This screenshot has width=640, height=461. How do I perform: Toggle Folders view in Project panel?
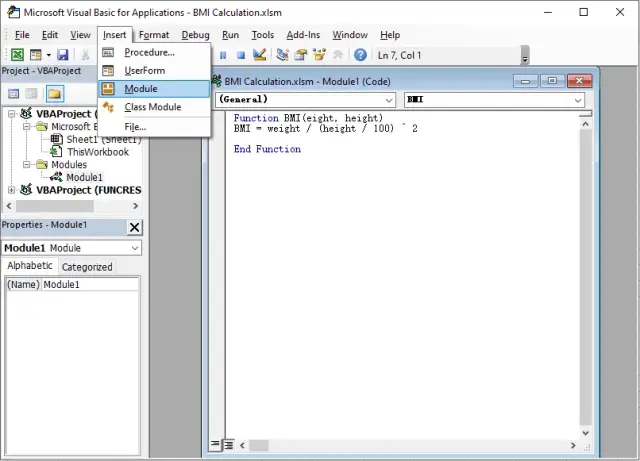pyautogui.click(x=54, y=94)
